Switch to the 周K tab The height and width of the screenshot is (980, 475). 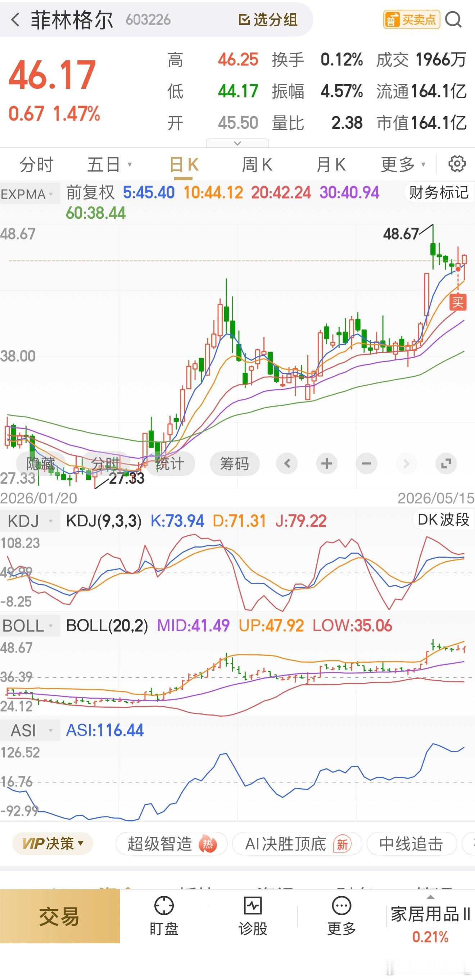coord(257,165)
